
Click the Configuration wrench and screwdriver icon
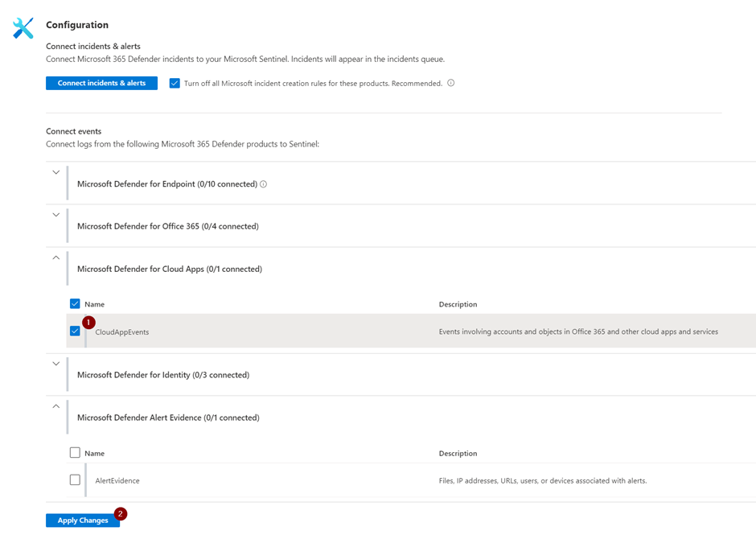tap(23, 28)
